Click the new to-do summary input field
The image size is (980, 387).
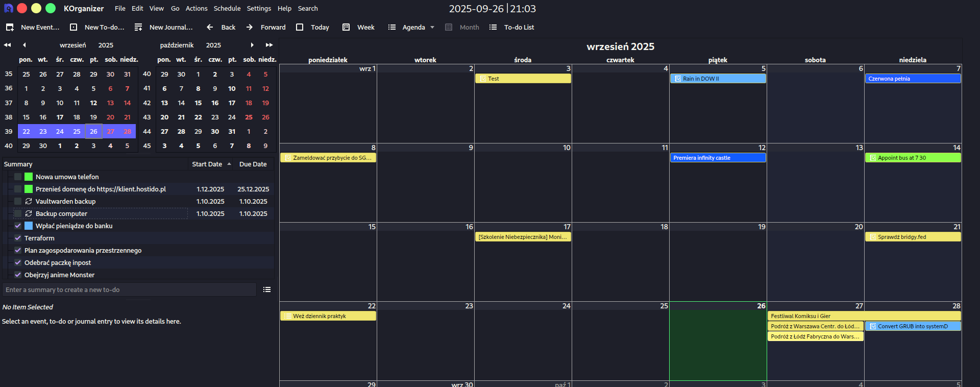(x=129, y=290)
